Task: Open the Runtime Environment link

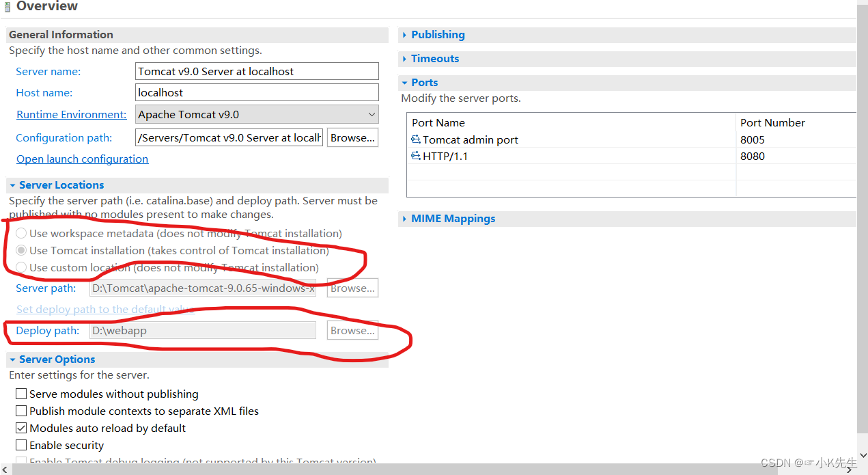Action: 72,114
